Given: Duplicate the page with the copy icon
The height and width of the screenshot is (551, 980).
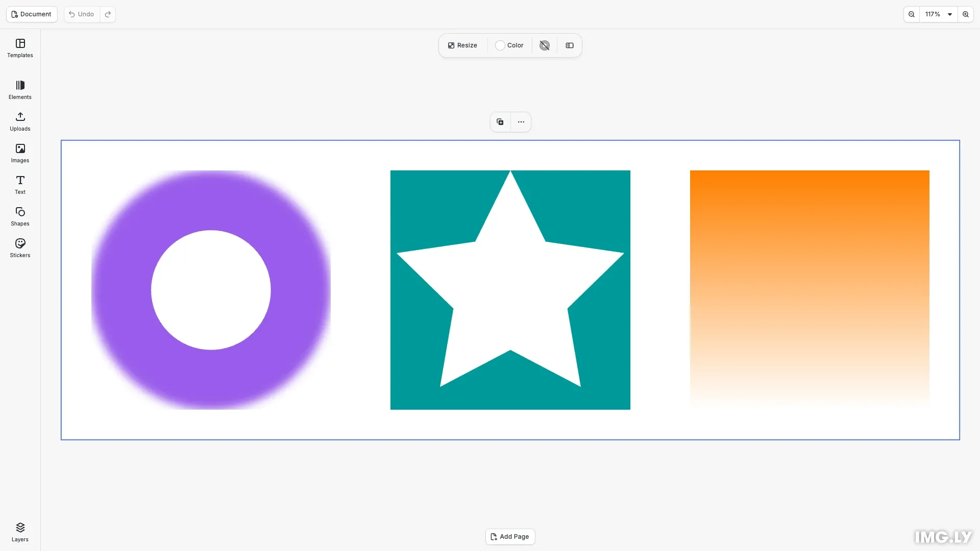Looking at the screenshot, I should click(500, 122).
